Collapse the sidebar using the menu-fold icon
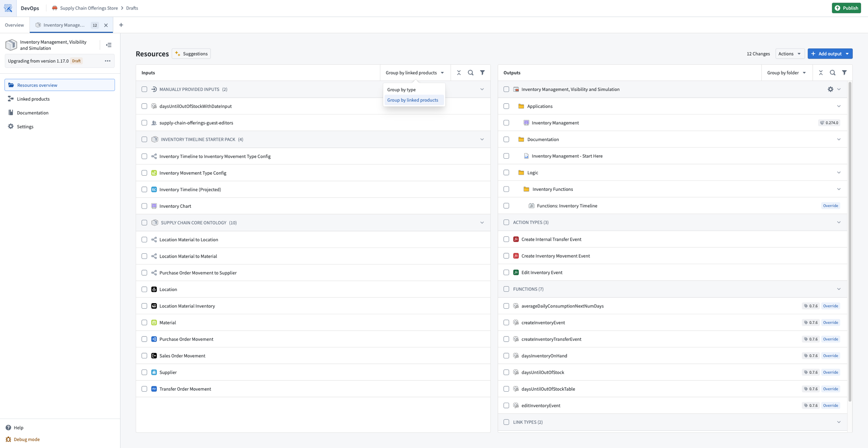 click(x=109, y=45)
